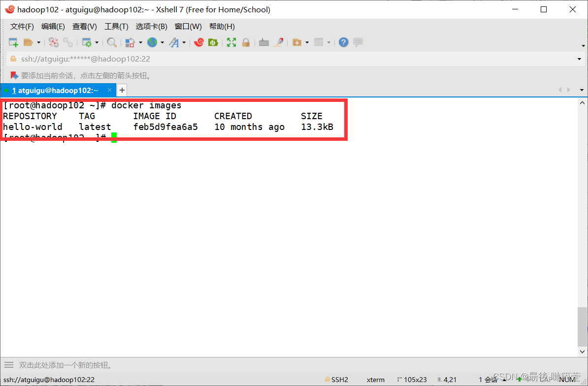Expand the properties icon dropdown arrow

[97, 43]
